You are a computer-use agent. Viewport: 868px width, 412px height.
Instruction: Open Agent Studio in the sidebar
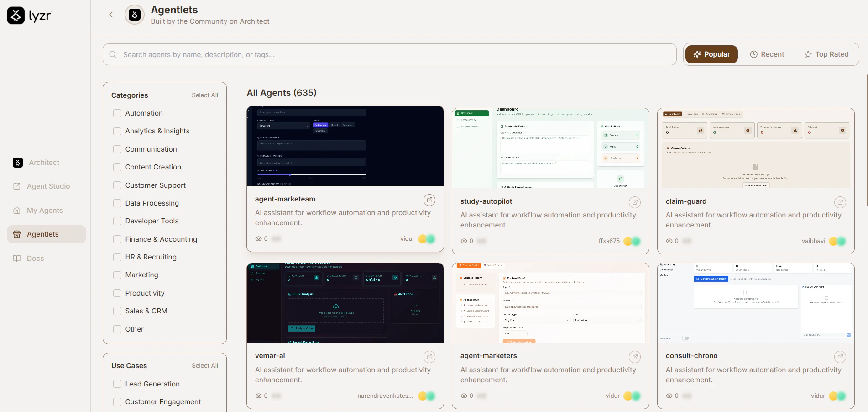48,186
